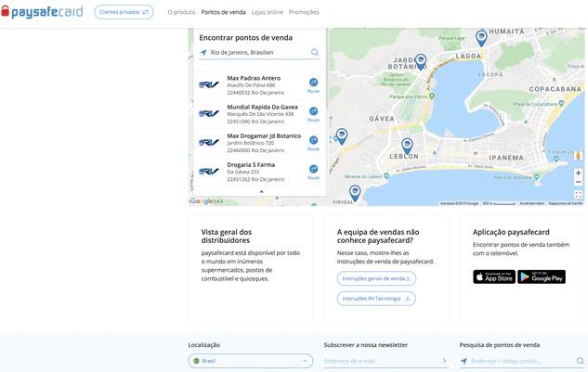The image size is (588, 372).
Task: Click the Rio de Janeiro search field
Action: click(259, 53)
